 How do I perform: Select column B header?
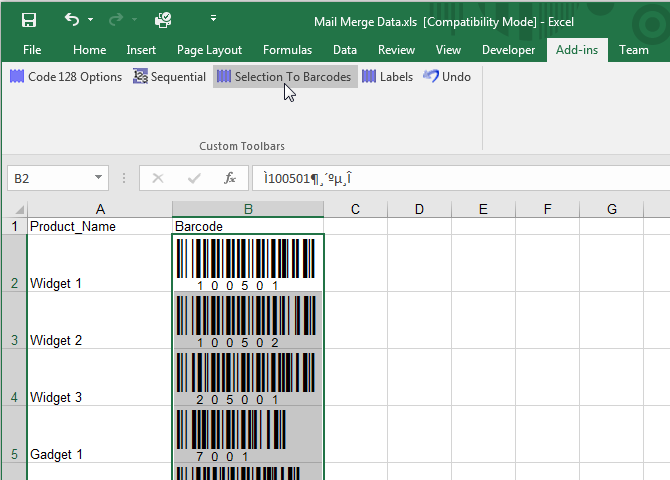tap(248, 209)
